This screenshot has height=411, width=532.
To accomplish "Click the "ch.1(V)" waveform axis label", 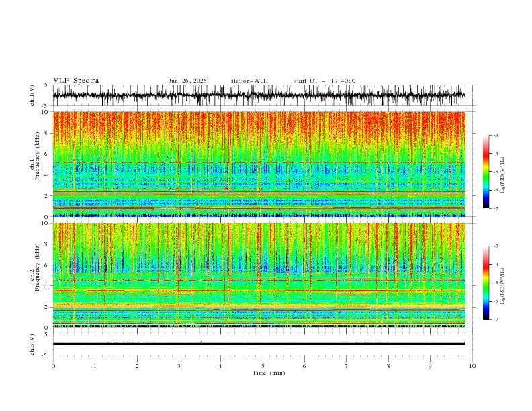I will tap(32, 95).
